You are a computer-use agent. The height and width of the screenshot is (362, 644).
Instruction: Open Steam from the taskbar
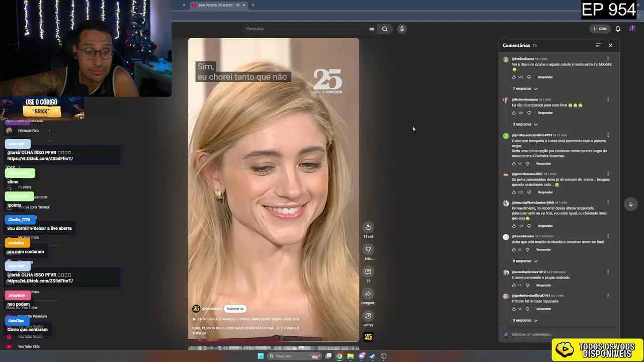pos(372,356)
